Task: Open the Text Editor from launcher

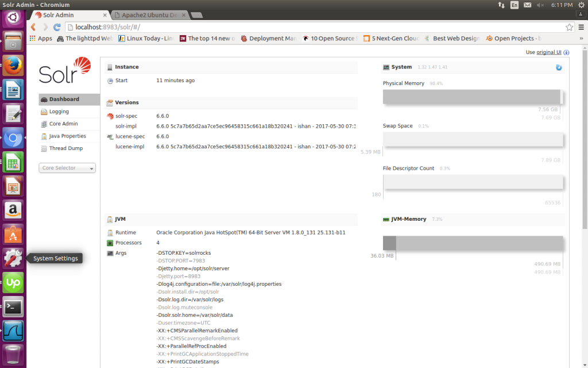Action: coord(13,114)
